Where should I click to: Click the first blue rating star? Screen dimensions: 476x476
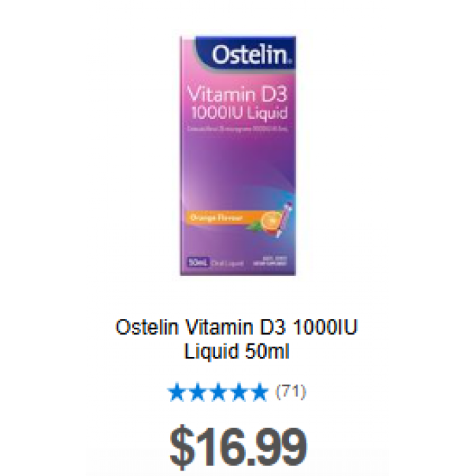click(x=176, y=392)
